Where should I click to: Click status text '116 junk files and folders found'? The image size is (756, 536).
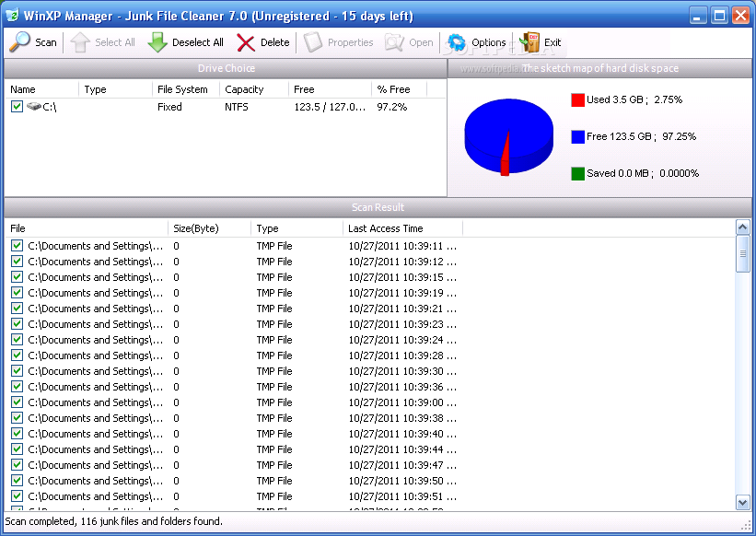pyautogui.click(x=151, y=521)
